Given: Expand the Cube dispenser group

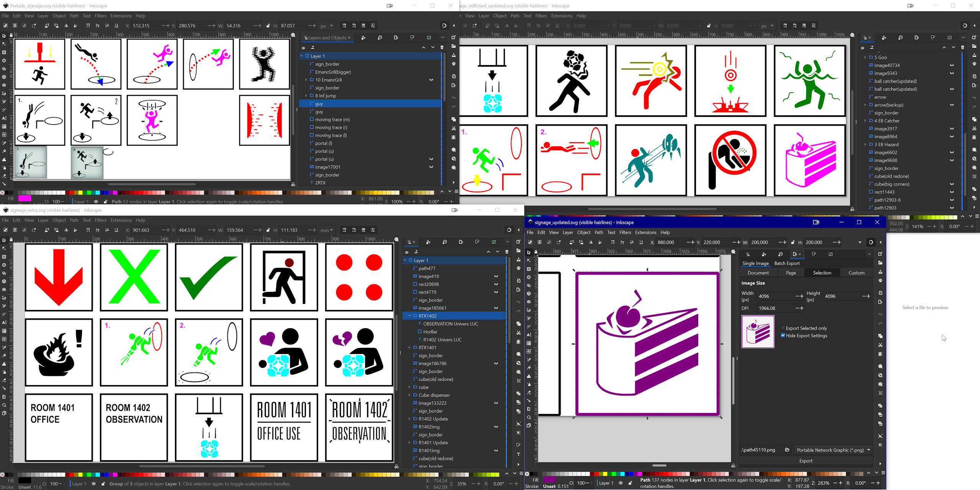Looking at the screenshot, I should click(x=410, y=395).
